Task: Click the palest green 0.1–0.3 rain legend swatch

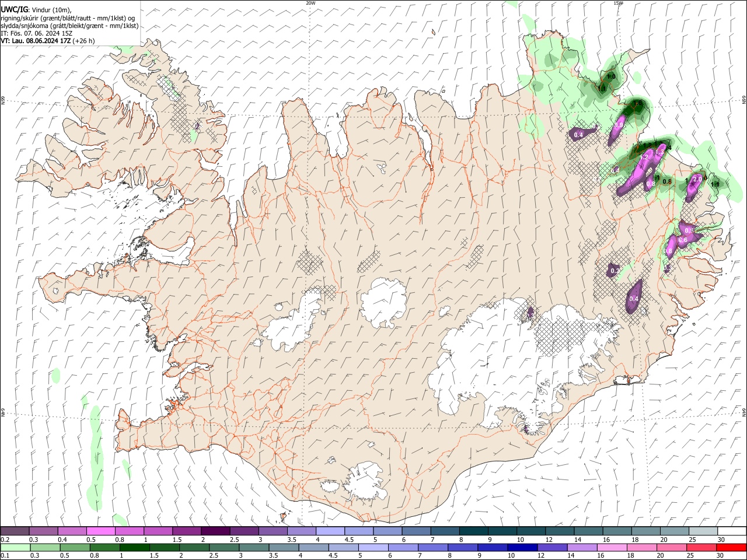Action: click(15, 547)
